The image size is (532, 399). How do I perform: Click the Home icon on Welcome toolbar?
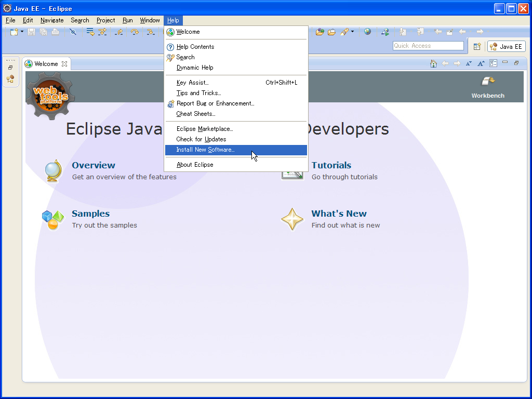(x=433, y=63)
